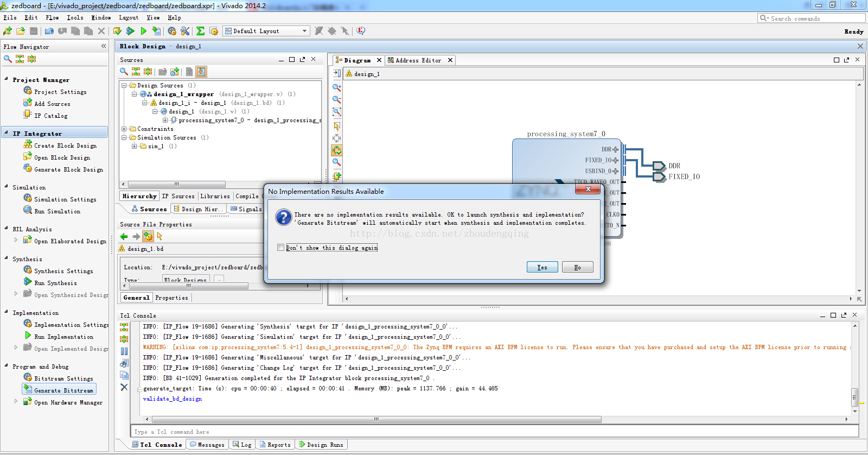The height and width of the screenshot is (455, 868).
Task: Open the Design Runs tab
Action: (x=321, y=445)
